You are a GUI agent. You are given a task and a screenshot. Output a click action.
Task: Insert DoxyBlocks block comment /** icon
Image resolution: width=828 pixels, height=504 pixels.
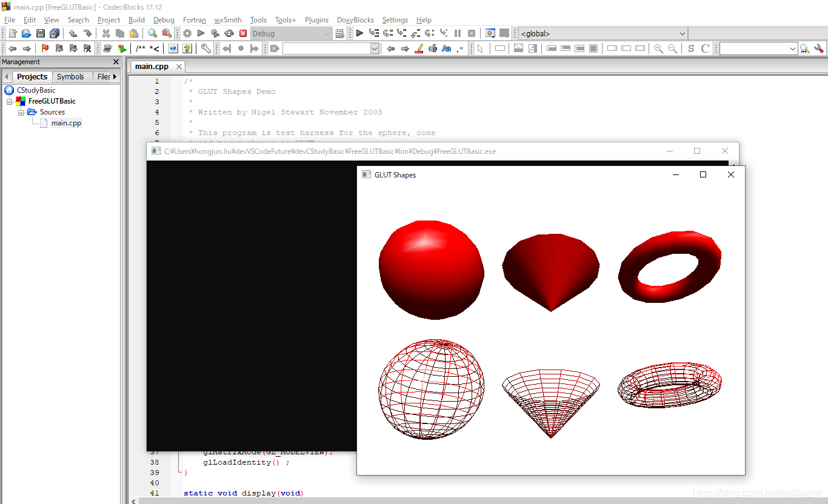141,48
